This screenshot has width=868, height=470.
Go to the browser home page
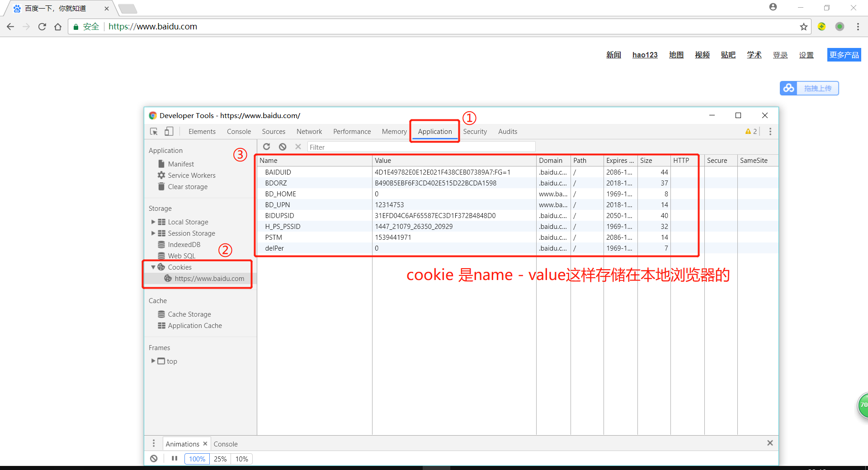58,27
